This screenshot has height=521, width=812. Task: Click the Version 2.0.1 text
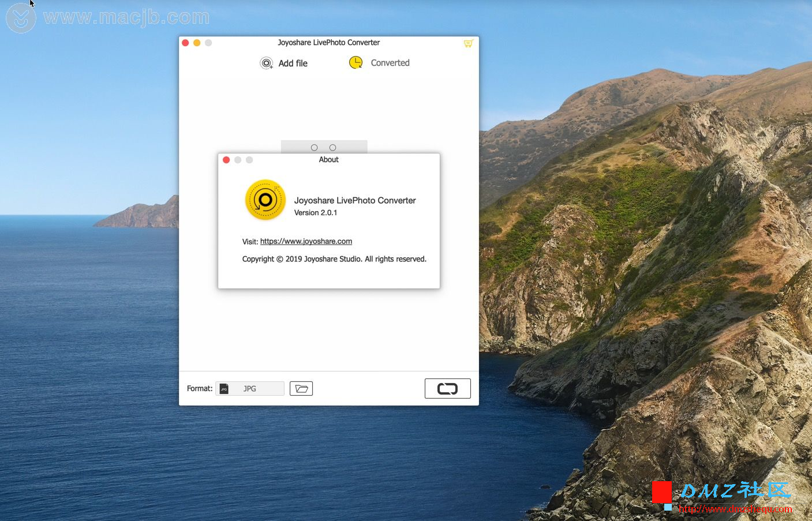point(316,213)
